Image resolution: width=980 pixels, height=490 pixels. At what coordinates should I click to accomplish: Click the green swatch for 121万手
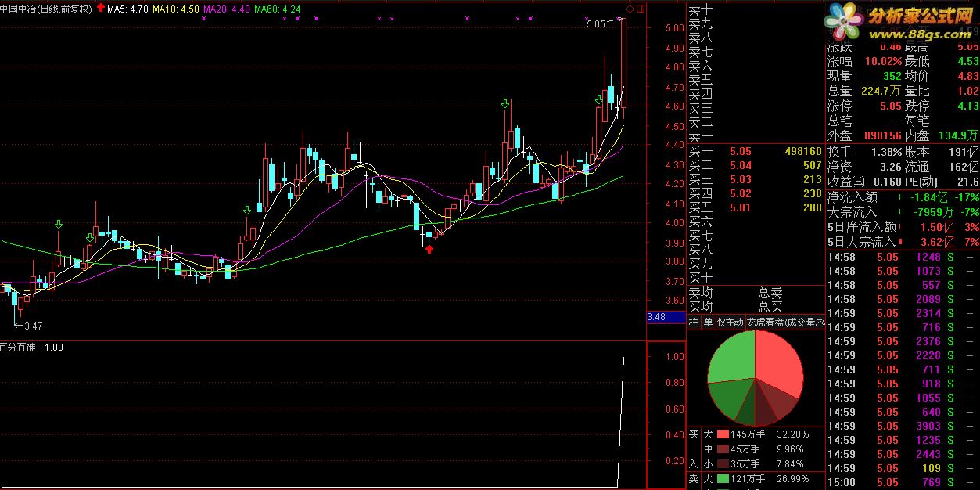coord(722,477)
